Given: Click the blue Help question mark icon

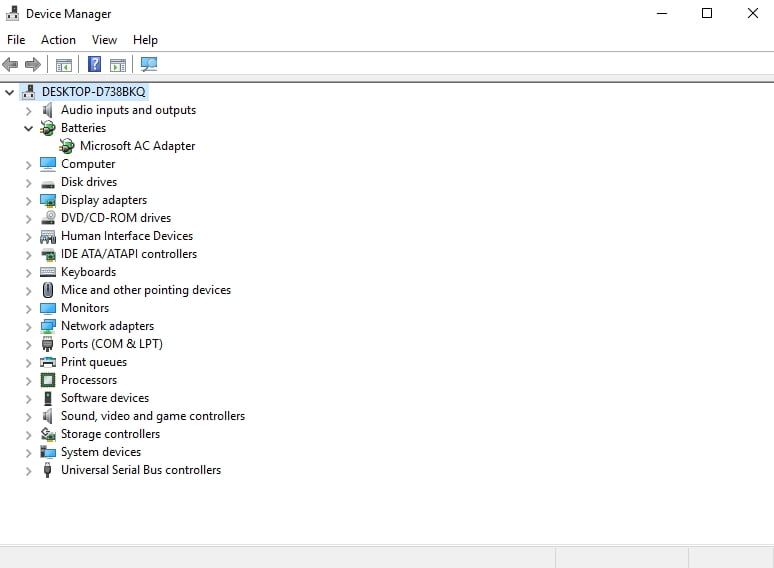Looking at the screenshot, I should point(94,65).
